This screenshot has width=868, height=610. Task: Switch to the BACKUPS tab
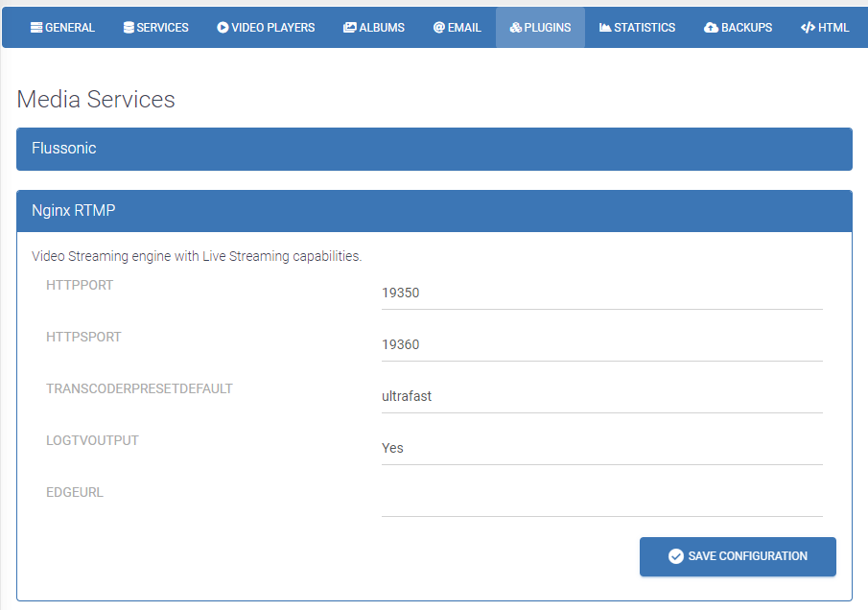coord(738,28)
